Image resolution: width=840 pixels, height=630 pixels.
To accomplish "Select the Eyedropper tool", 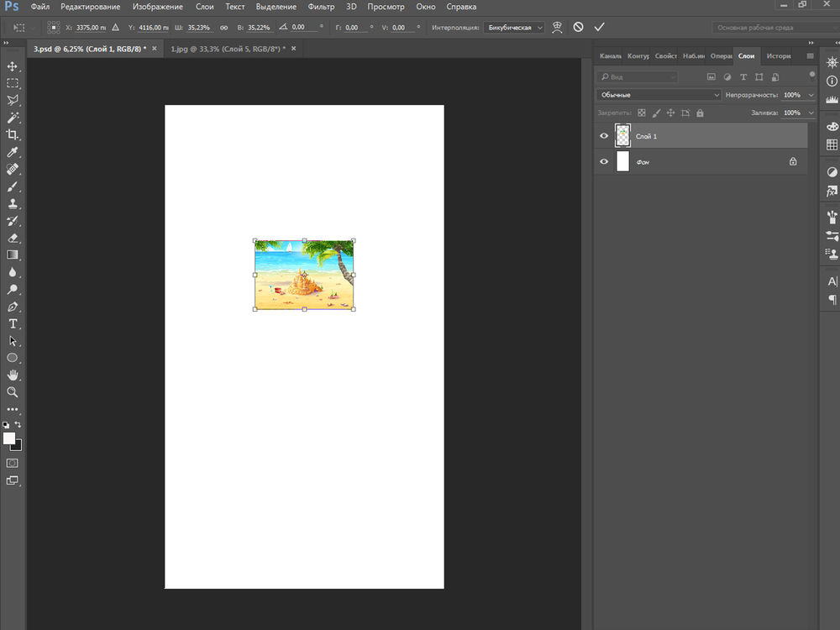I will click(x=13, y=152).
